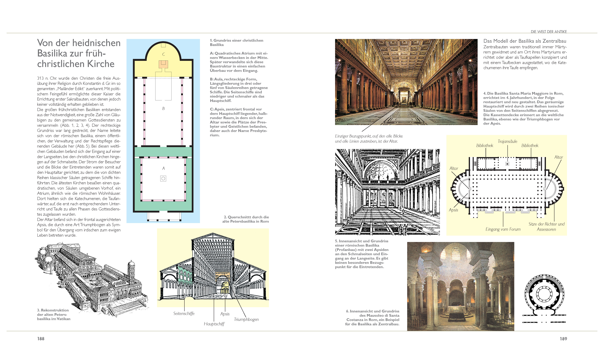Screen dimensions: 604x364
Task: Click the 'Apsis' label left of Roman plan
Action: (454, 210)
